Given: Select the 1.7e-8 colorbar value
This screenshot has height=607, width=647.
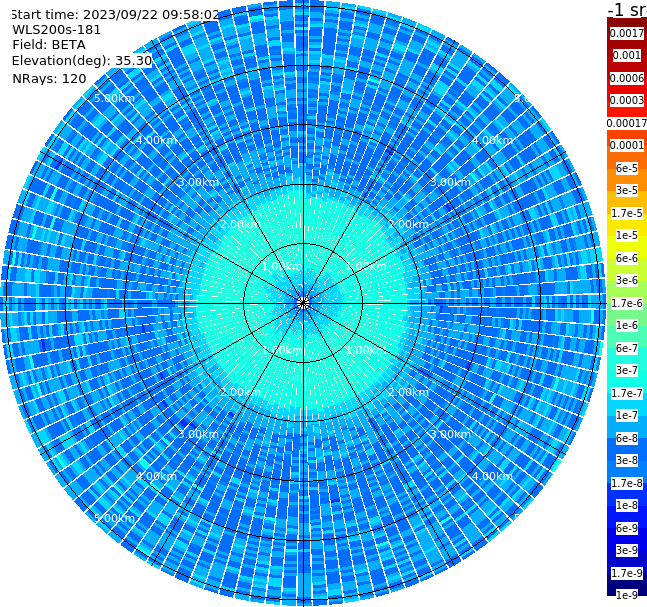Looking at the screenshot, I should [627, 483].
